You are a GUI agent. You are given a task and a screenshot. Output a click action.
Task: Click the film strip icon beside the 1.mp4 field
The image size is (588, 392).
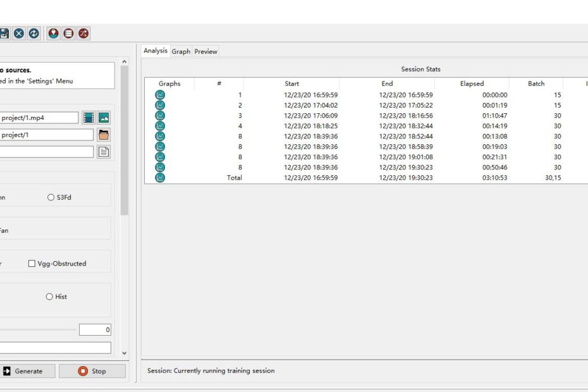(x=89, y=118)
